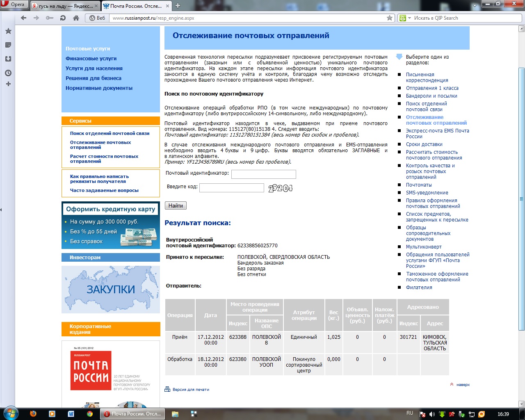Open Финансовые услуги menu item

pyautogui.click(x=91, y=58)
